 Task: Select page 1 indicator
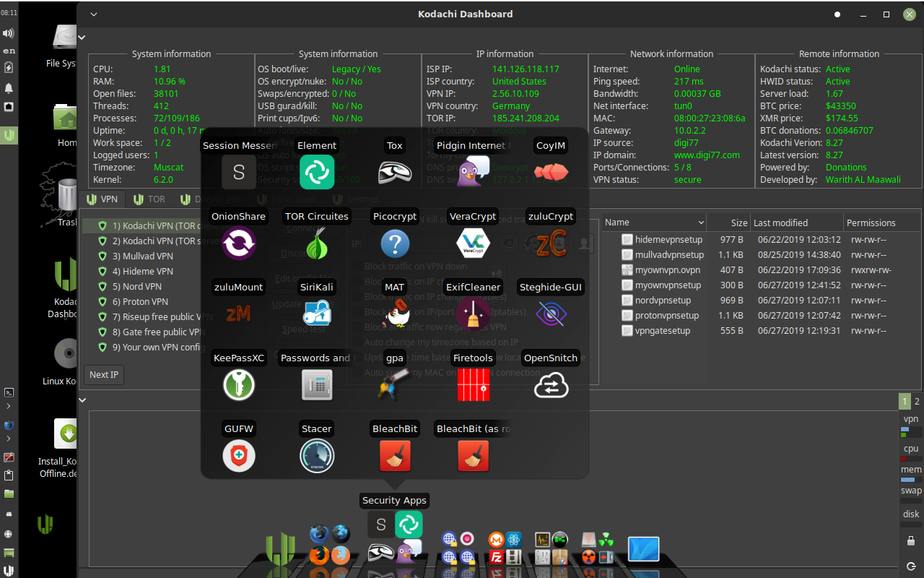905,402
